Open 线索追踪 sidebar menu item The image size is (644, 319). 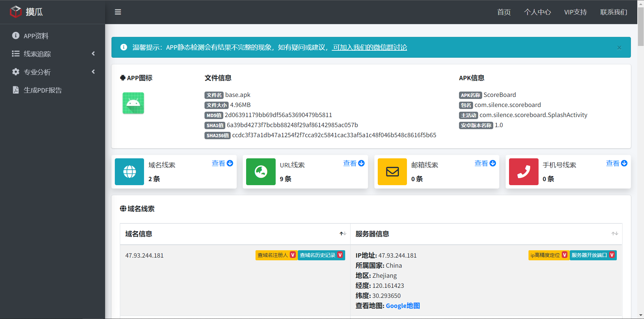pyautogui.click(x=52, y=54)
